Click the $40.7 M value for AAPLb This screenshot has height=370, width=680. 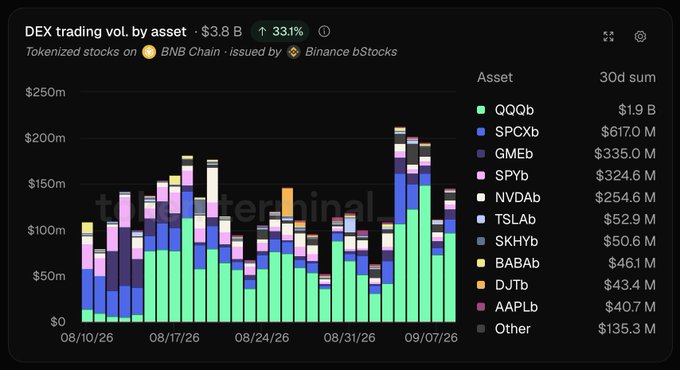pyautogui.click(x=631, y=307)
